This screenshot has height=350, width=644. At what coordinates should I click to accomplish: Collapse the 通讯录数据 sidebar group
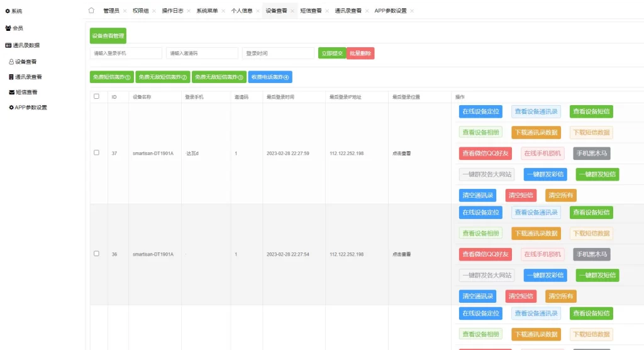(23, 45)
